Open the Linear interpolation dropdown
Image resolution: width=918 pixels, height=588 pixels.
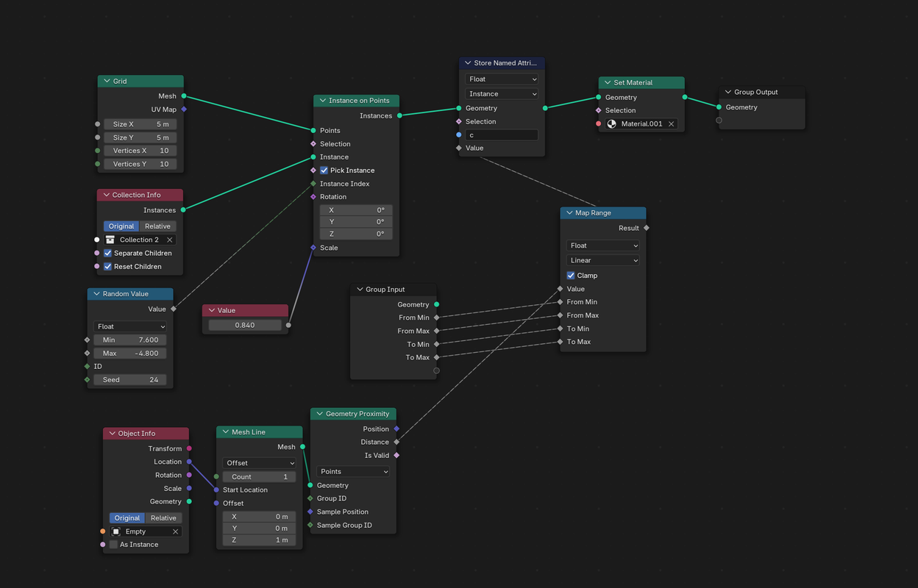tap(603, 260)
